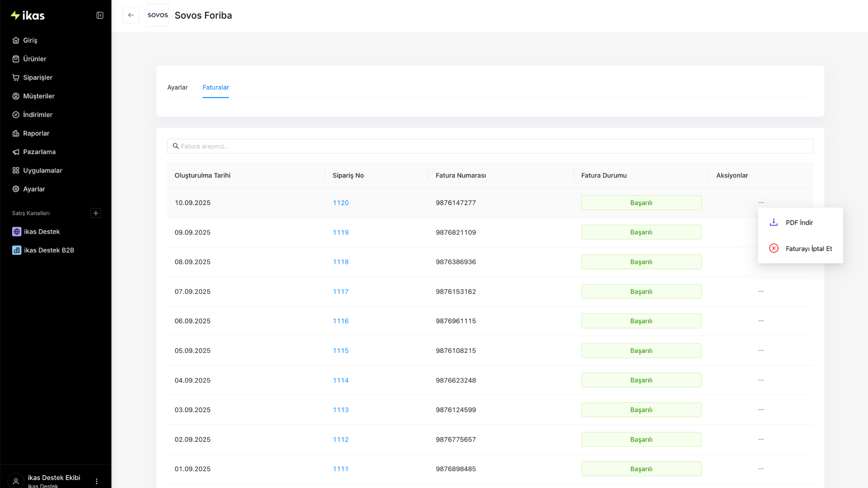Click the Raporlar chart icon
Viewport: 868px width, 488px height.
16,133
